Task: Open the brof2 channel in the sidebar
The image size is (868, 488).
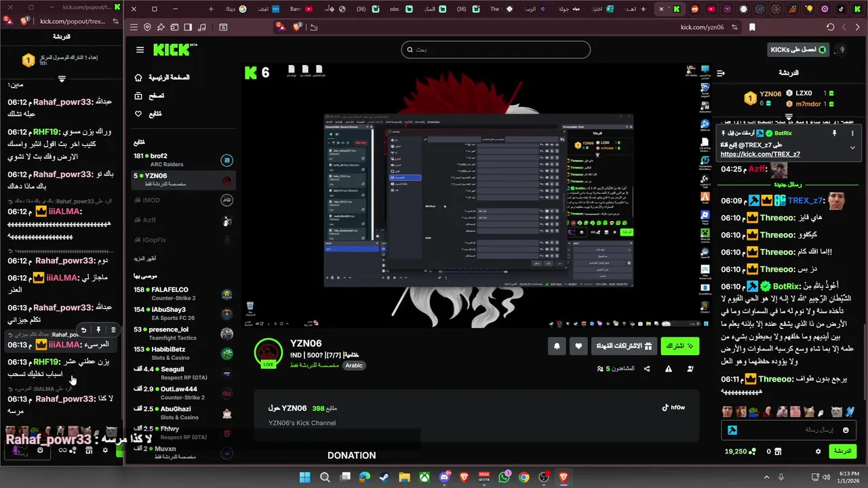Action: [x=183, y=160]
